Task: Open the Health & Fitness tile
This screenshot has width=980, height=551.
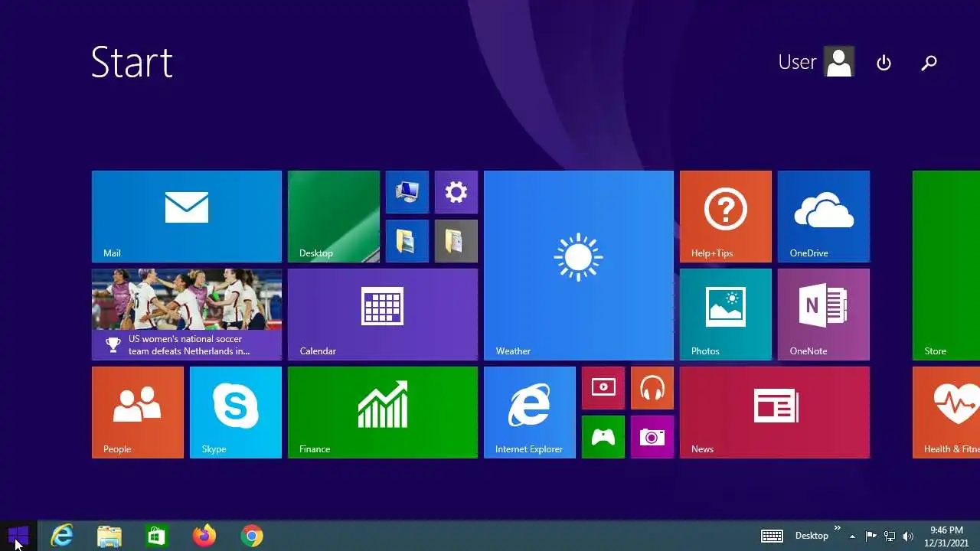Action: click(x=946, y=412)
